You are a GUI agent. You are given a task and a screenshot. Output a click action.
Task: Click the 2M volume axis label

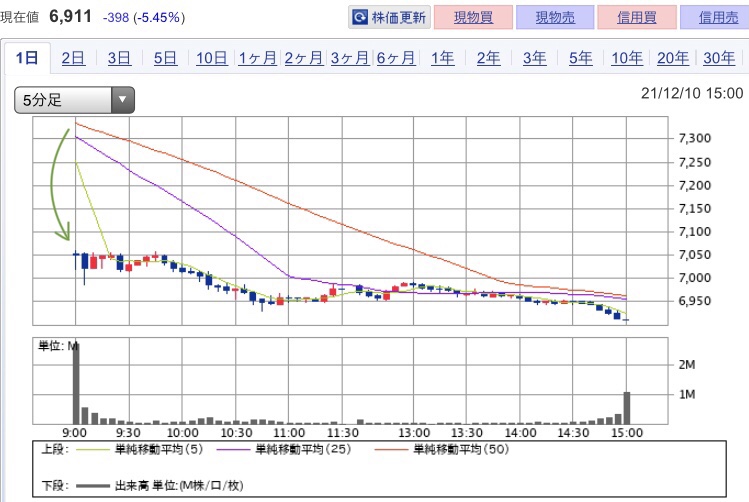pos(687,365)
